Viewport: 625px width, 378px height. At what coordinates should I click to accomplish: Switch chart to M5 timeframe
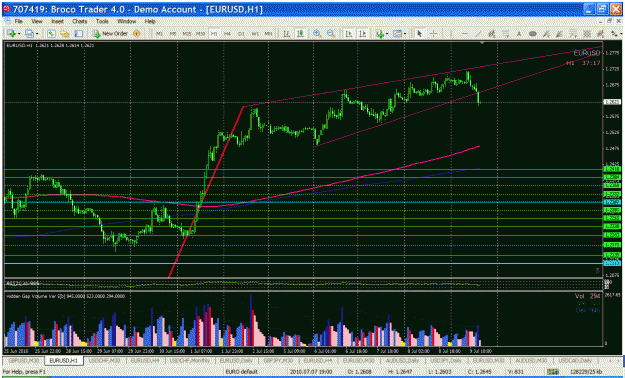pyautogui.click(x=173, y=34)
